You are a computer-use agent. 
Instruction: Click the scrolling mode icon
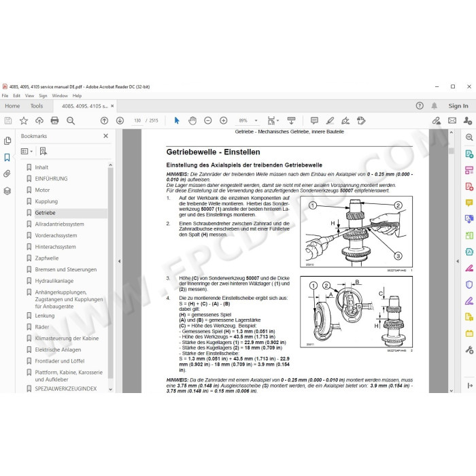click(x=291, y=120)
